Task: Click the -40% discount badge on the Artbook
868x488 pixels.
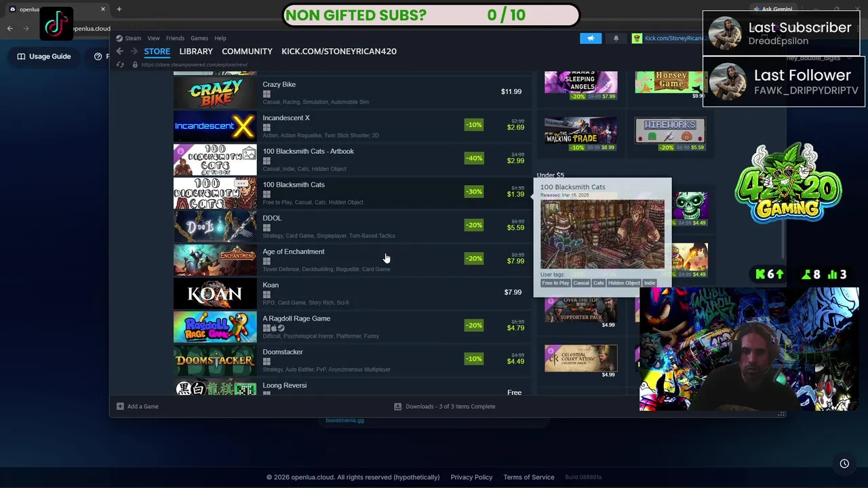Action: (474, 158)
